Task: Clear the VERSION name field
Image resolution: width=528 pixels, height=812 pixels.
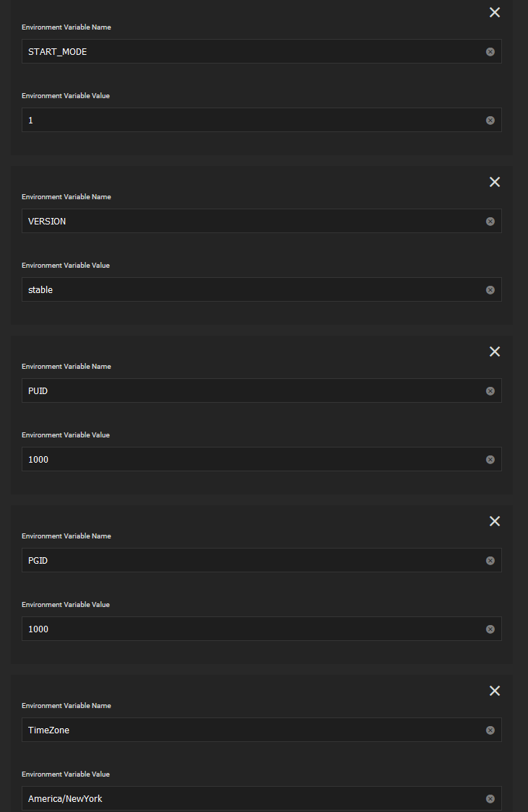Action: (490, 222)
